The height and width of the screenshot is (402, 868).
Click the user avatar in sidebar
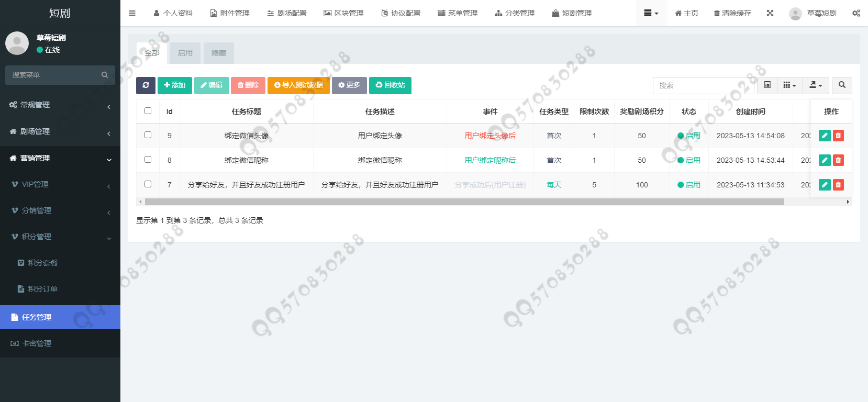click(x=17, y=43)
